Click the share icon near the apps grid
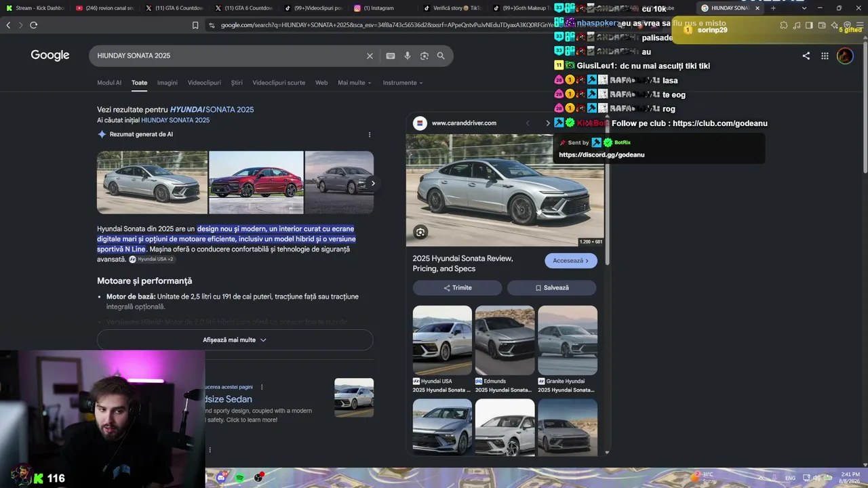 tap(806, 56)
